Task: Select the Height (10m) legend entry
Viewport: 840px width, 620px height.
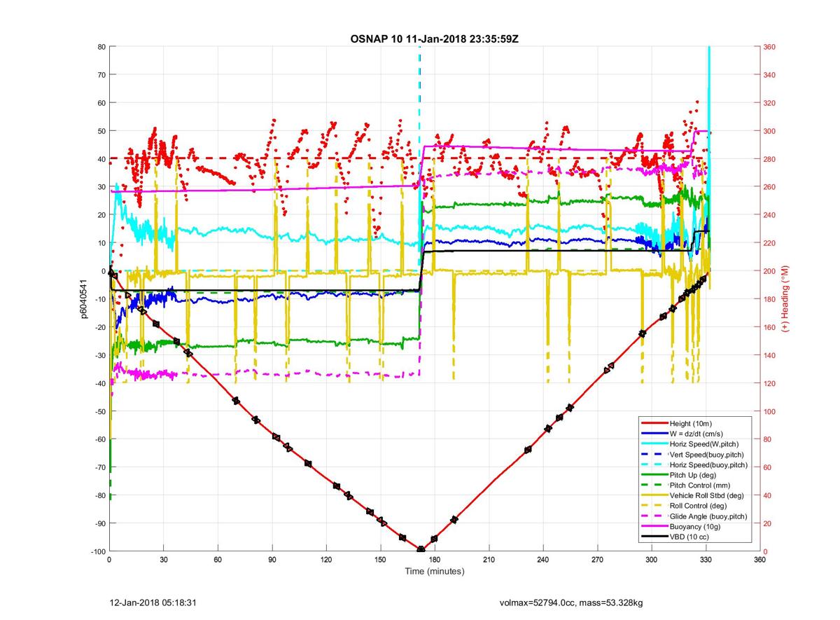Action: (691, 424)
